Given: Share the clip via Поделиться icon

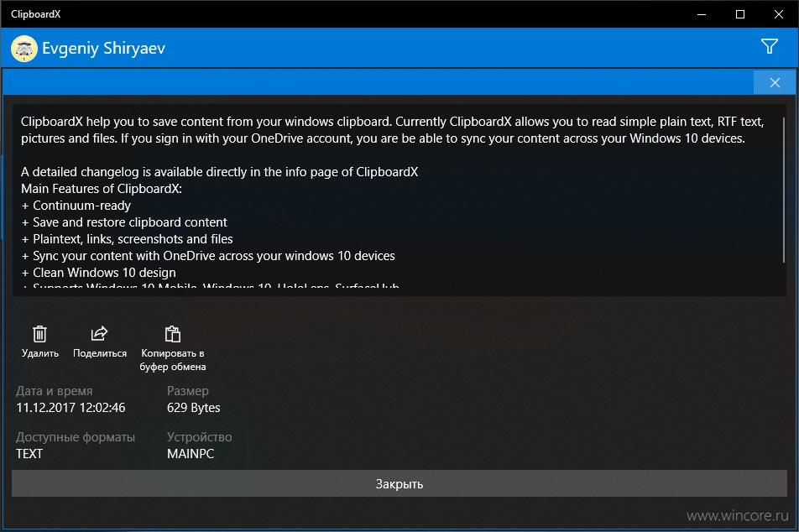Looking at the screenshot, I should click(x=99, y=342).
